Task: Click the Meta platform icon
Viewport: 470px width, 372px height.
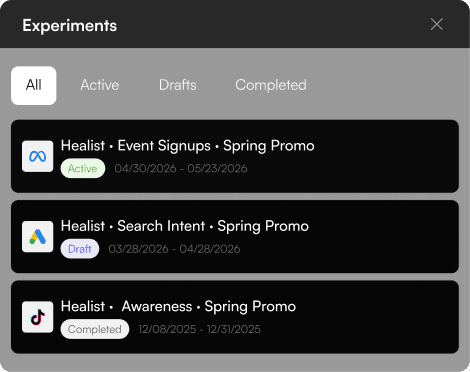Action: tap(37, 156)
